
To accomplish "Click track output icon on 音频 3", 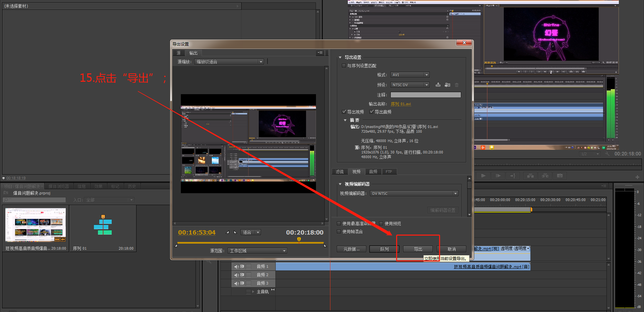I will pos(242,283).
